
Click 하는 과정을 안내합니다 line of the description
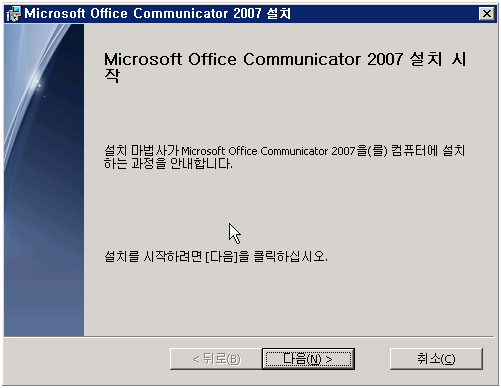pos(168,164)
